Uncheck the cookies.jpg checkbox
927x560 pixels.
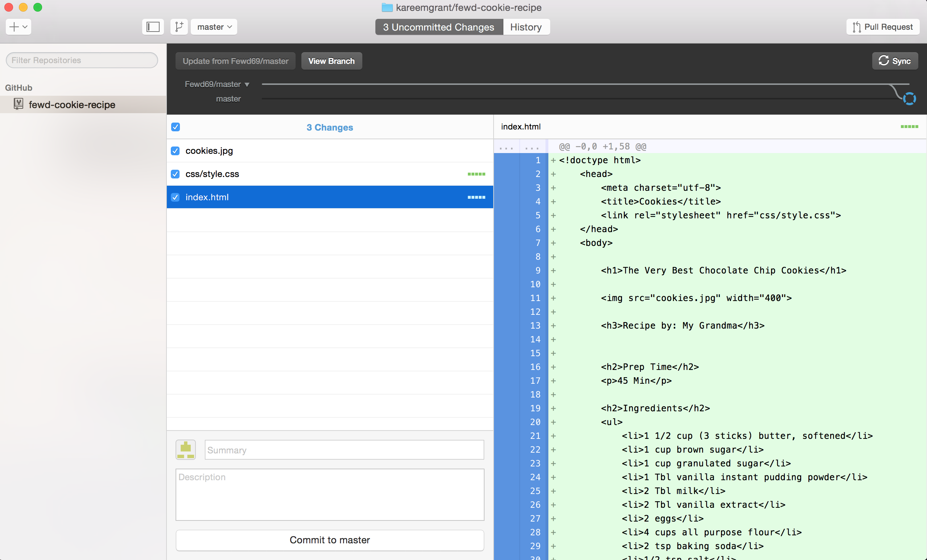[x=175, y=151]
